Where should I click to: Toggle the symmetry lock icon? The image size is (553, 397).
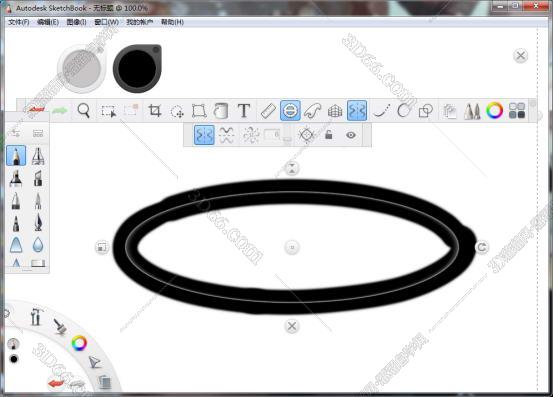(x=328, y=135)
